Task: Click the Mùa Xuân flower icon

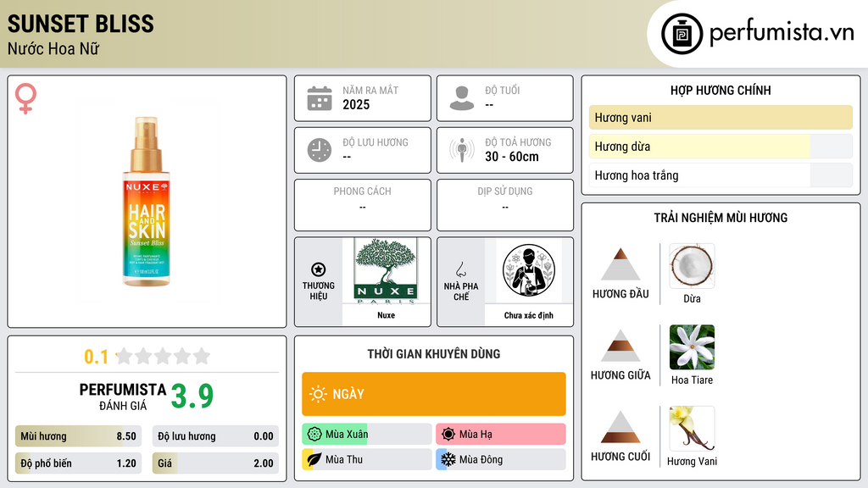Action: (x=314, y=435)
